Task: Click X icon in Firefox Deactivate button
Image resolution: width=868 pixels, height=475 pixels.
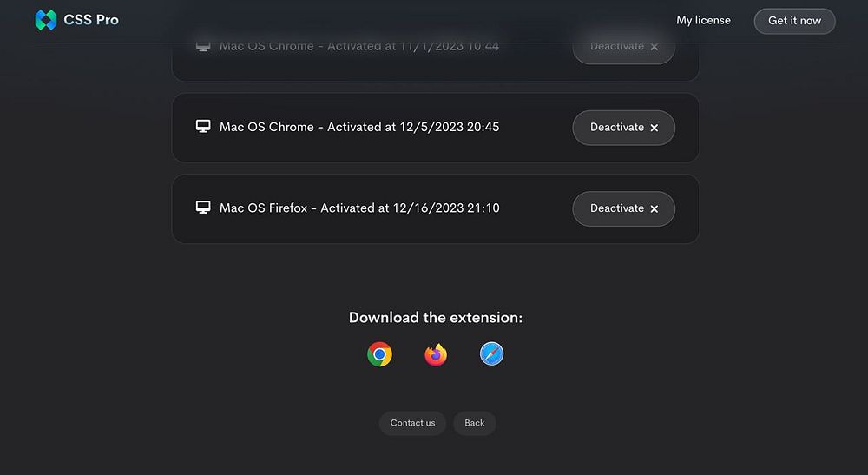Action: 654,208
